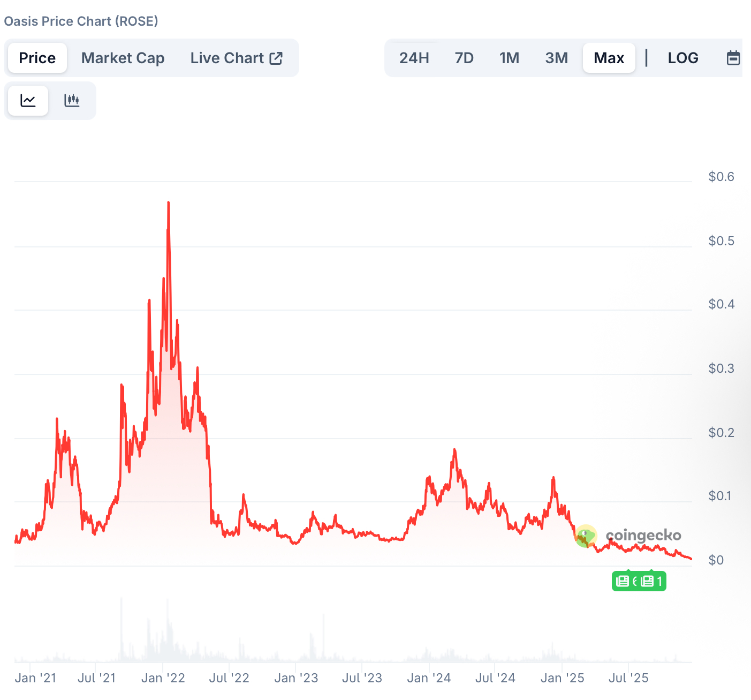Set chart range to 7D

464,58
